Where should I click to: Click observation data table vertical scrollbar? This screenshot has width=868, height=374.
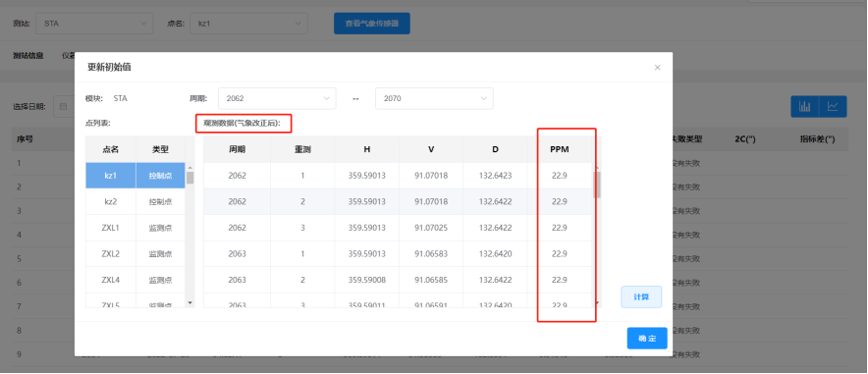(597, 185)
